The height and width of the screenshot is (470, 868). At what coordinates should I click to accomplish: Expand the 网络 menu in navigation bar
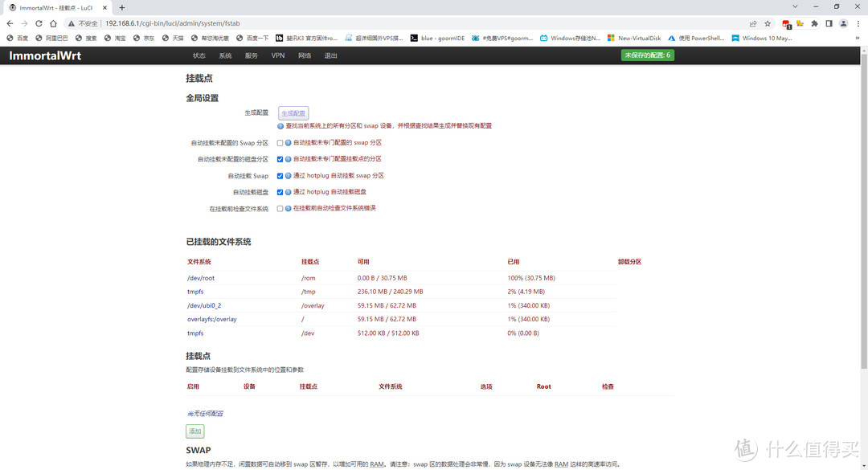(305, 55)
